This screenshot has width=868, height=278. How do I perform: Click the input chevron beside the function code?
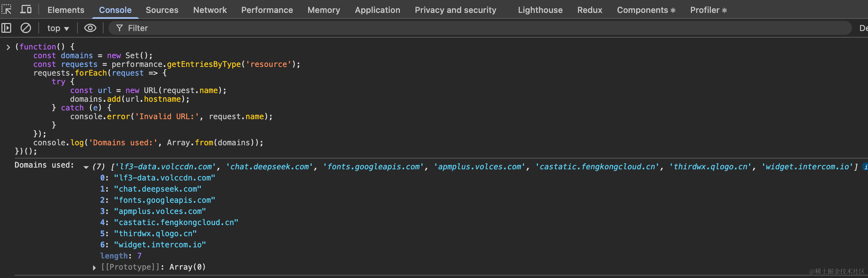click(8, 47)
